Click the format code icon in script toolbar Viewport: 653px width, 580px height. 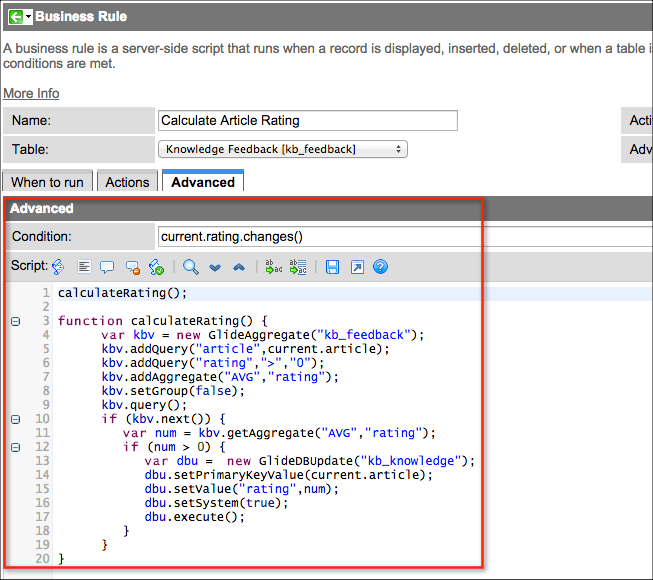tap(85, 267)
